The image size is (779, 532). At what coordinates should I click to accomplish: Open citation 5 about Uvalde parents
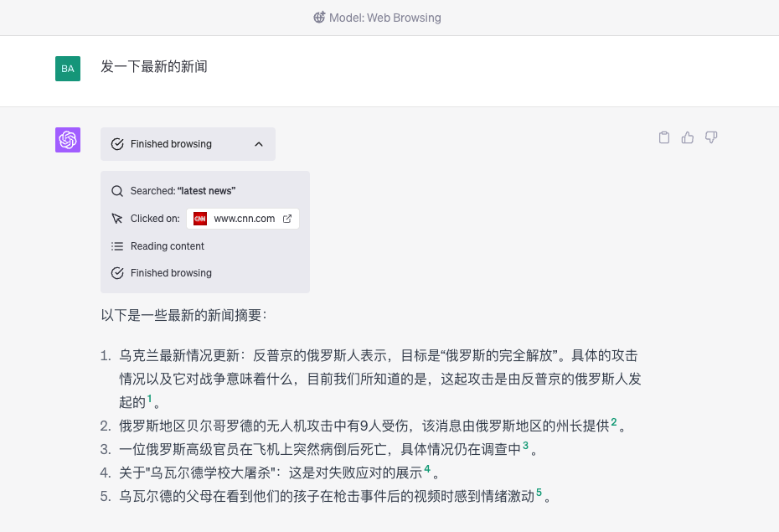(x=539, y=493)
